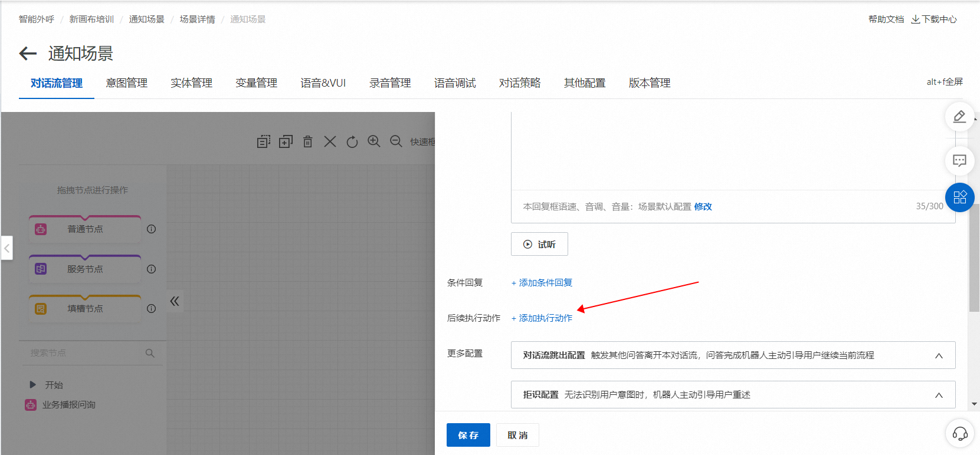Click the orange 填槽节点 icon
Image resolution: width=980 pixels, height=455 pixels.
41,309
